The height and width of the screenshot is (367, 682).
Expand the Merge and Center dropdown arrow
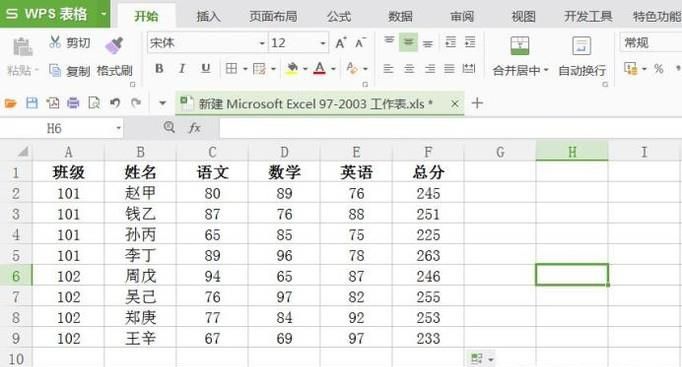(546, 70)
